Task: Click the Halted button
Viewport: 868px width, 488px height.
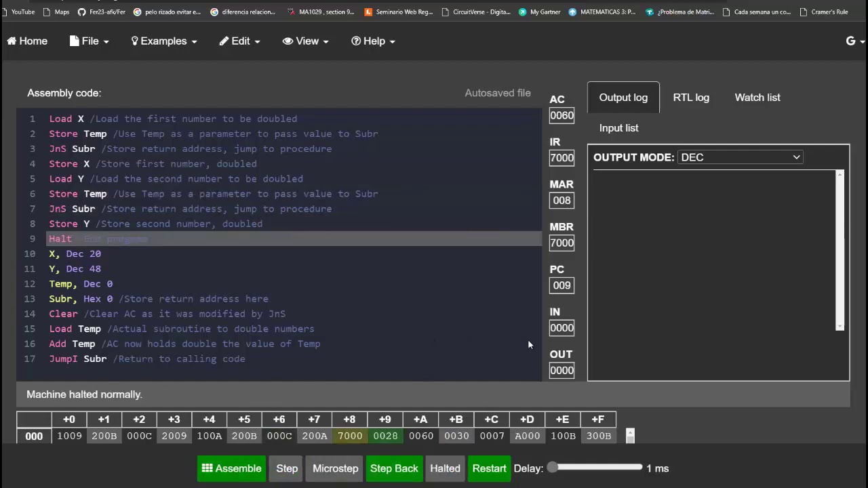Action: pos(445,468)
